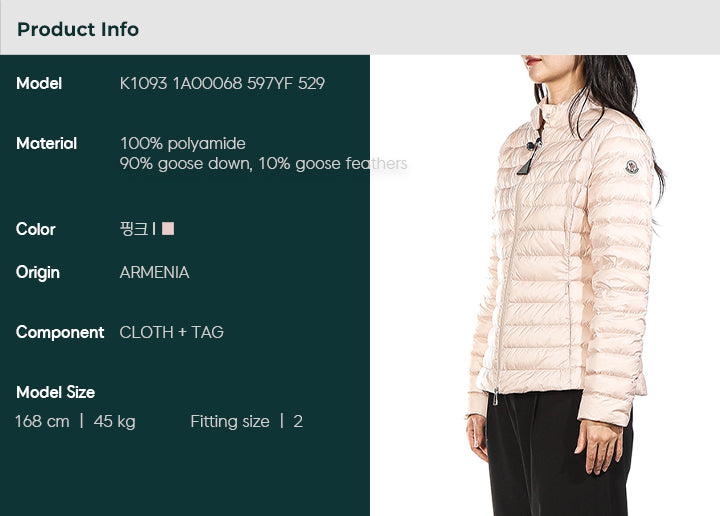The width and height of the screenshot is (720, 516).
Task: Click the Origin label
Action: coord(38,272)
